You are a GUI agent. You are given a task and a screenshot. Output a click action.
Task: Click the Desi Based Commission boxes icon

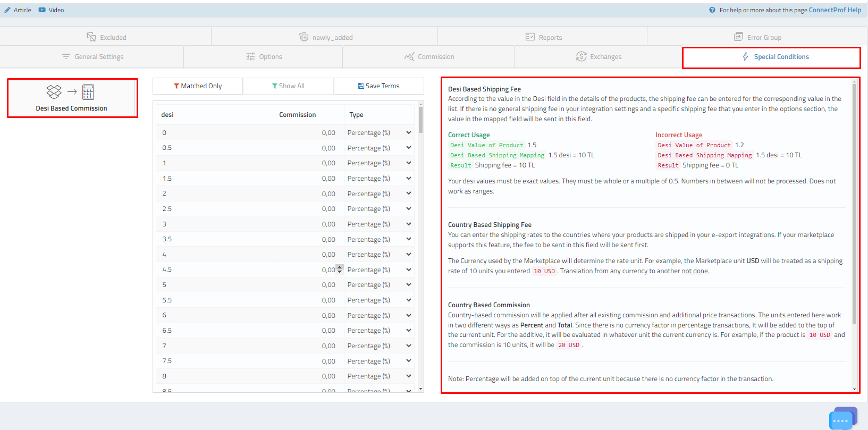pyautogui.click(x=54, y=92)
